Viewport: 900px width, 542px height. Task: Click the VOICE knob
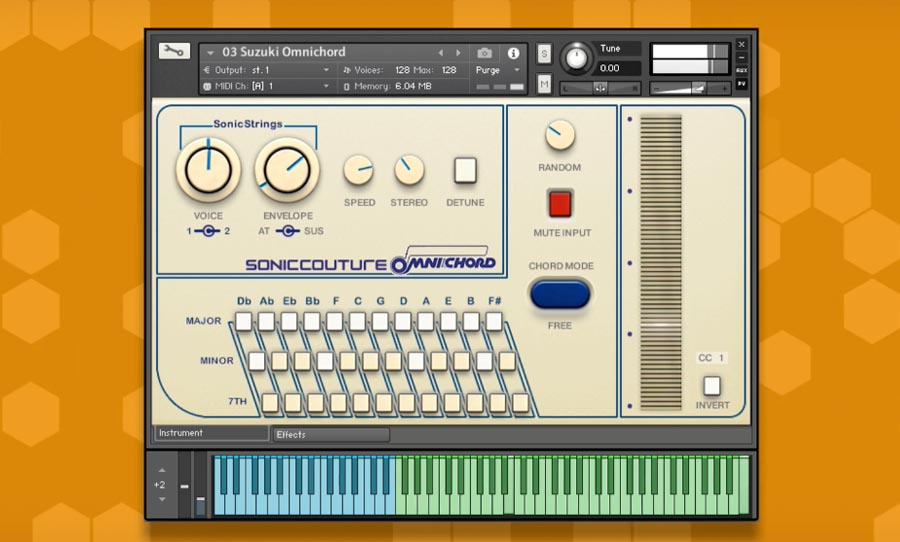(208, 169)
